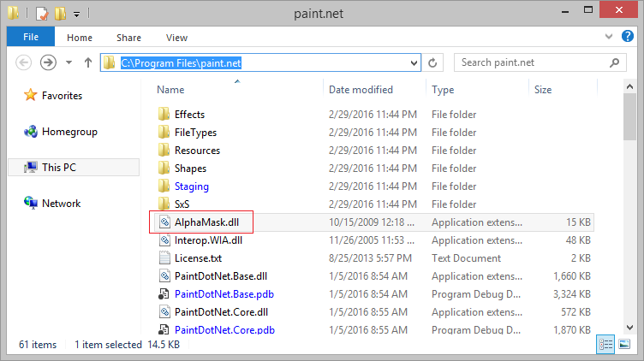Expand the ribbon with the chevron
The image size is (644, 361).
click(x=609, y=37)
